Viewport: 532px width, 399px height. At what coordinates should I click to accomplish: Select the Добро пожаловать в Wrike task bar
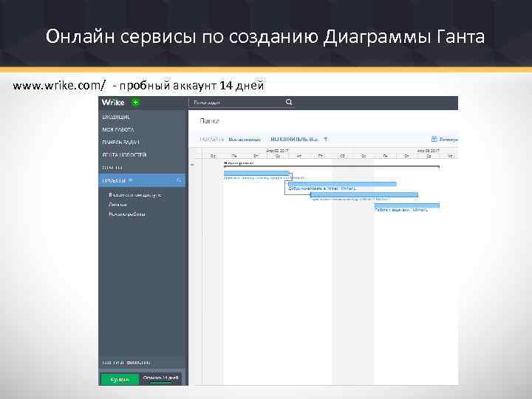coord(342,184)
